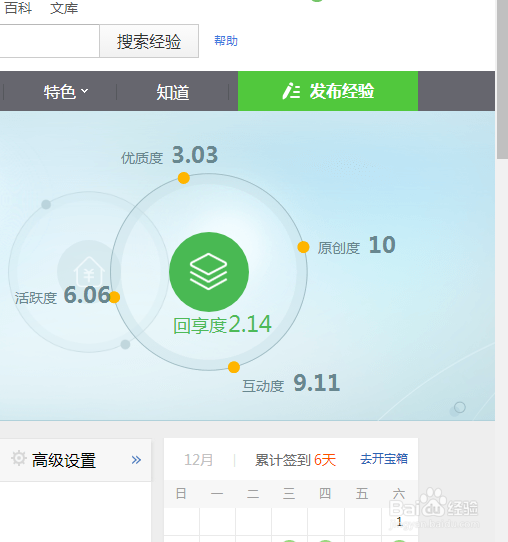Open the 文库 link at top

coord(64,8)
